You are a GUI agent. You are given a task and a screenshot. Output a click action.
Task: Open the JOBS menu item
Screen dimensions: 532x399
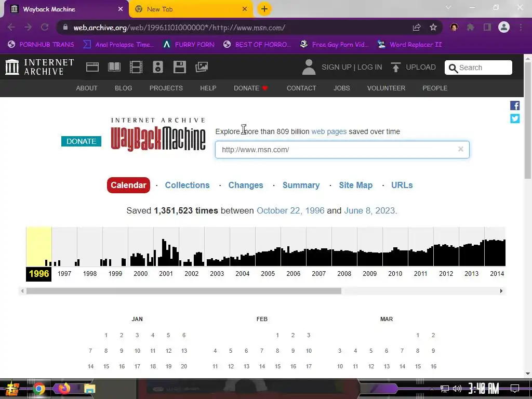(341, 88)
